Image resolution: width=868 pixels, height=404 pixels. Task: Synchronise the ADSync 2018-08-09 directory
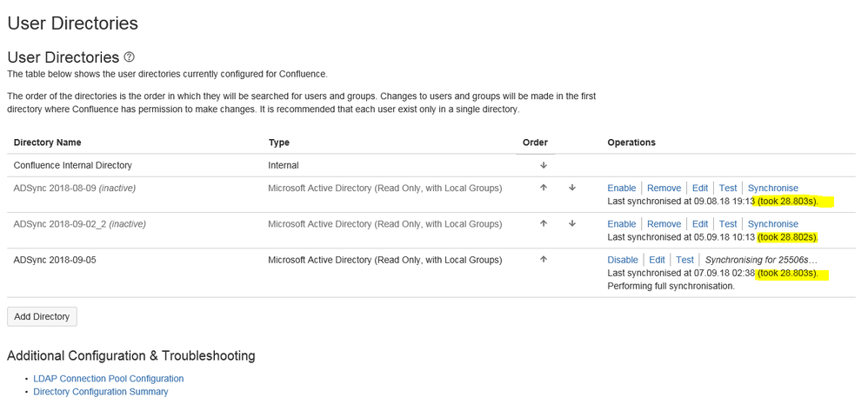[773, 188]
